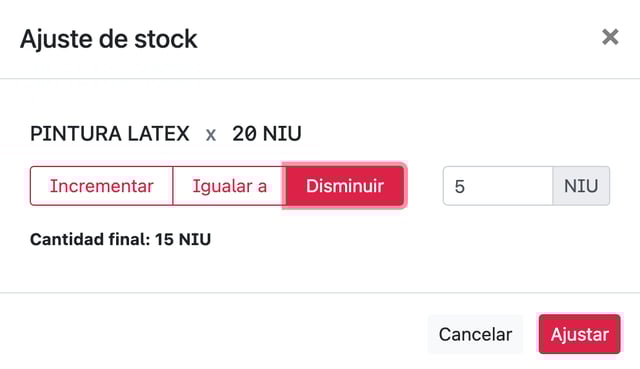Choose the Igualar a option
Viewport: 640px width, 369px height.
229,186
